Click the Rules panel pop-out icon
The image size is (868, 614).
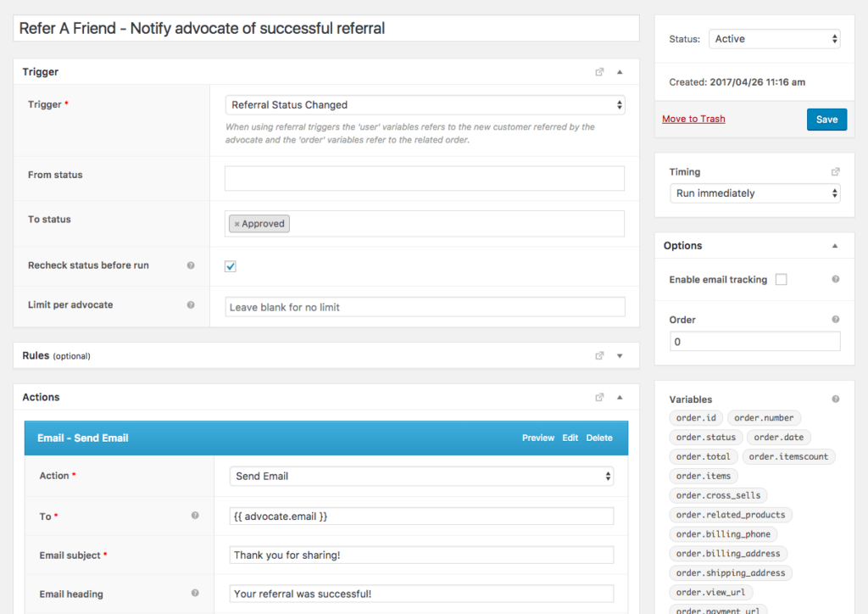(x=599, y=355)
